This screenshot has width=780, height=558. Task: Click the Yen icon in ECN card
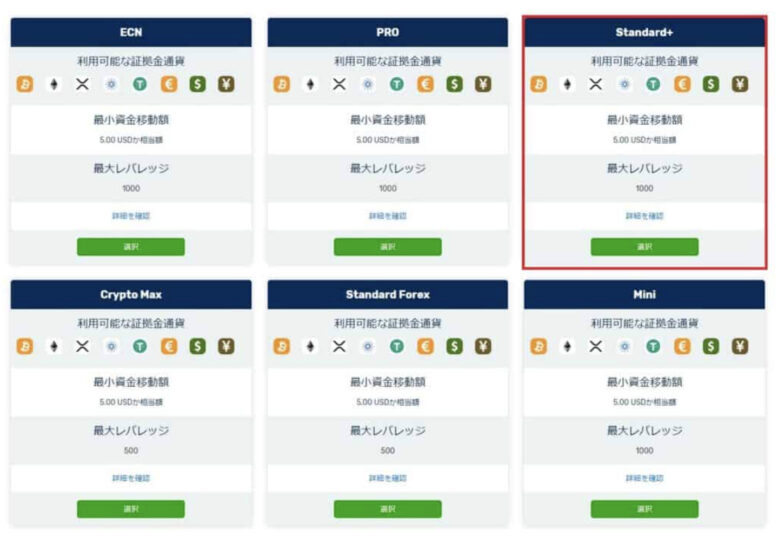pyautogui.click(x=226, y=84)
